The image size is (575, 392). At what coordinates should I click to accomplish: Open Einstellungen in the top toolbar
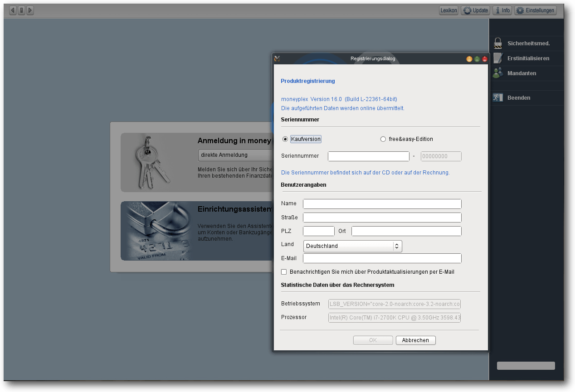(x=536, y=10)
